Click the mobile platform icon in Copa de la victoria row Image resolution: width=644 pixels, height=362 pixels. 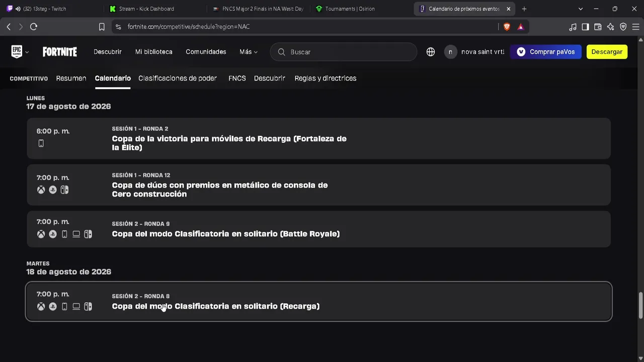[x=41, y=143]
